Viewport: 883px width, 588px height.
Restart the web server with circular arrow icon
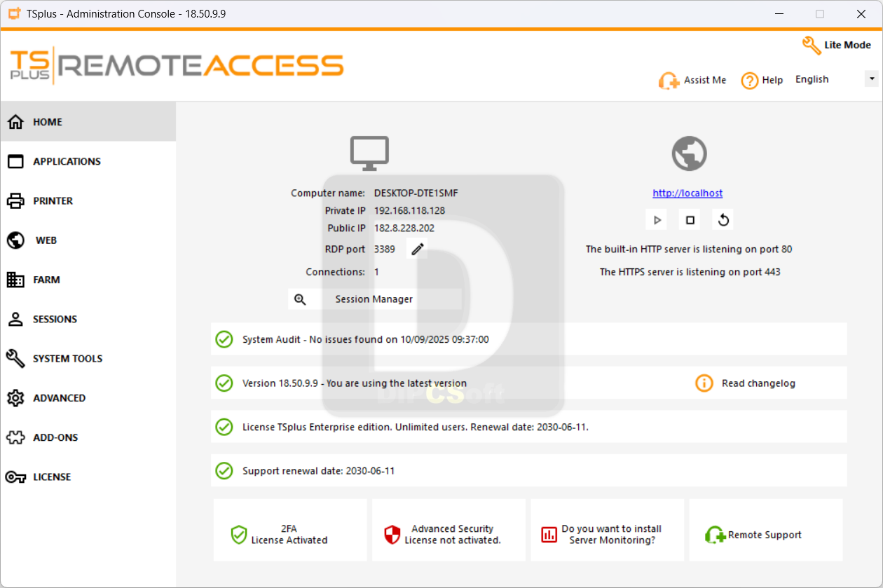point(724,220)
